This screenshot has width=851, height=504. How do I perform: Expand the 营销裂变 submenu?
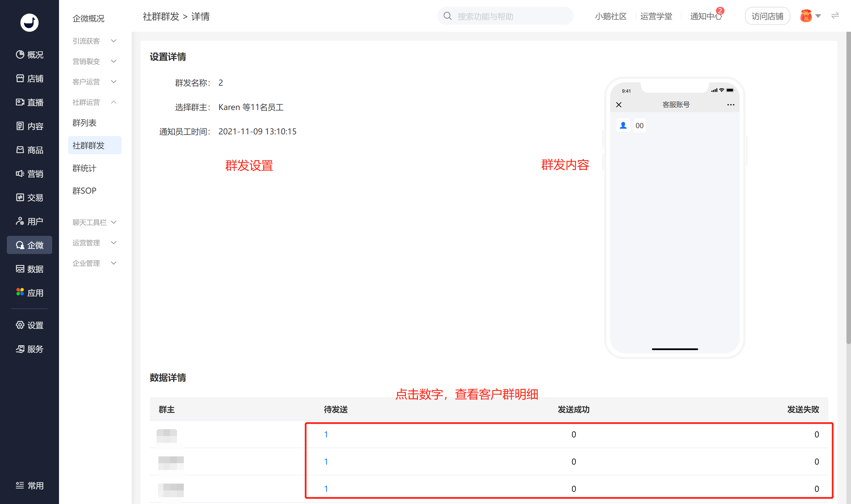click(94, 61)
